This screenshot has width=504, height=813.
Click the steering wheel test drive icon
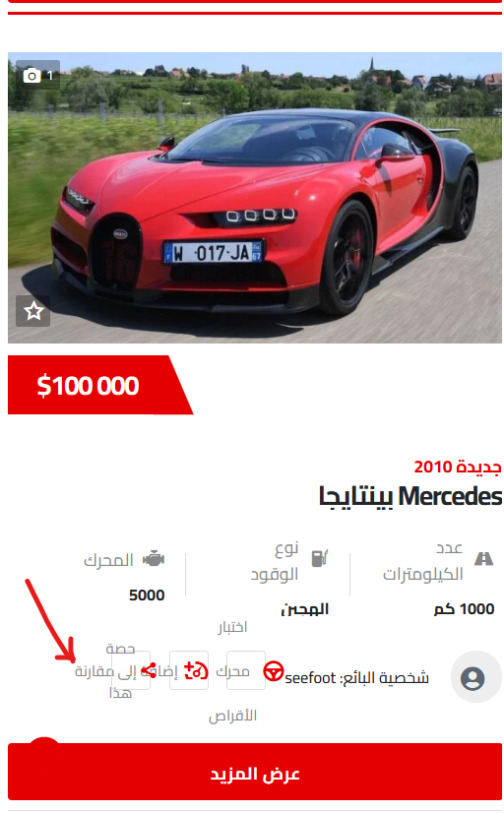coord(274,671)
